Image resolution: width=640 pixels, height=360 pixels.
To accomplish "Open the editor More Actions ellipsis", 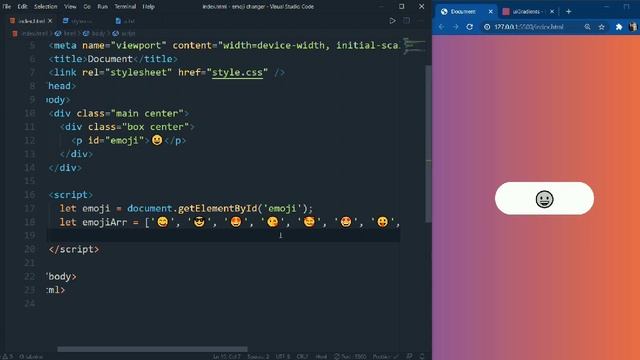I will point(420,21).
